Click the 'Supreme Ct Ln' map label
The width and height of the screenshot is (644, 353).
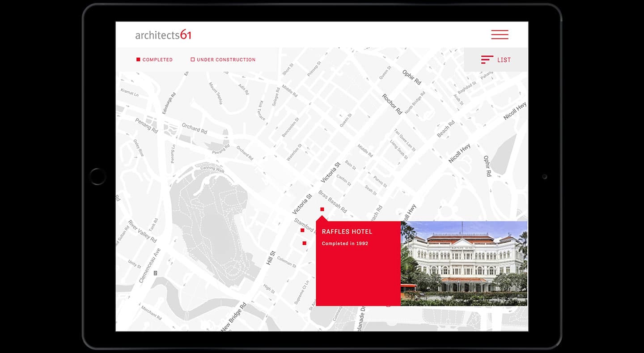[301, 293]
